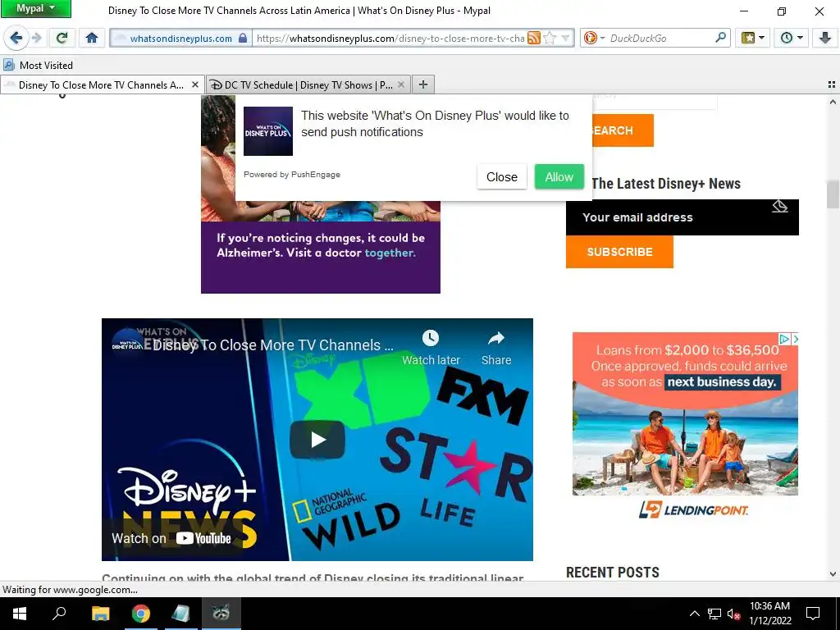Switch to Disney To Close More TV Channels tab
This screenshot has width=840, height=630.
click(x=101, y=84)
